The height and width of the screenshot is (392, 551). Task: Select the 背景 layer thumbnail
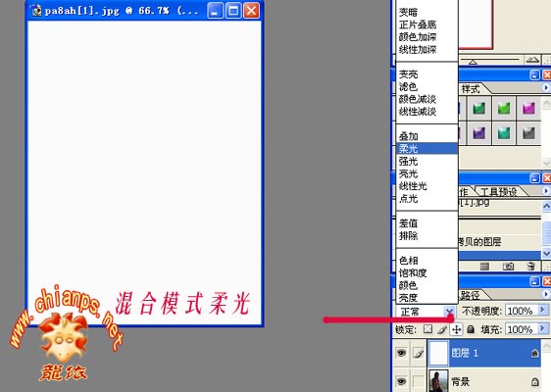click(x=438, y=381)
